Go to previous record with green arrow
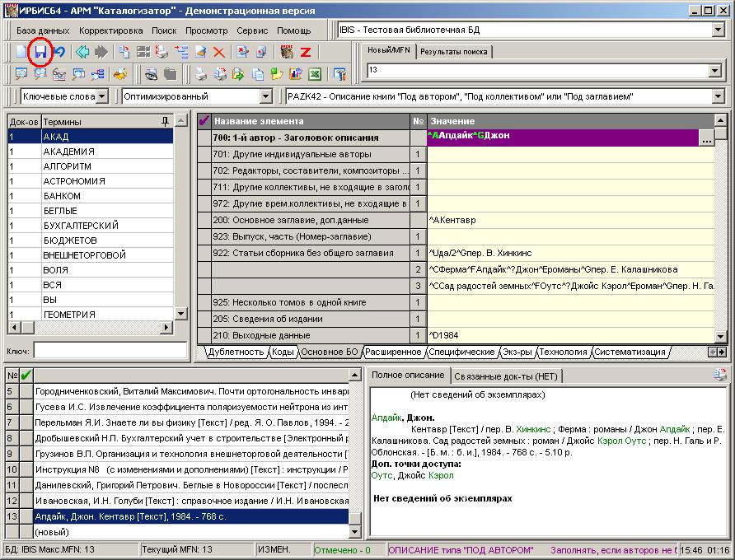735x560 pixels. [x=82, y=52]
